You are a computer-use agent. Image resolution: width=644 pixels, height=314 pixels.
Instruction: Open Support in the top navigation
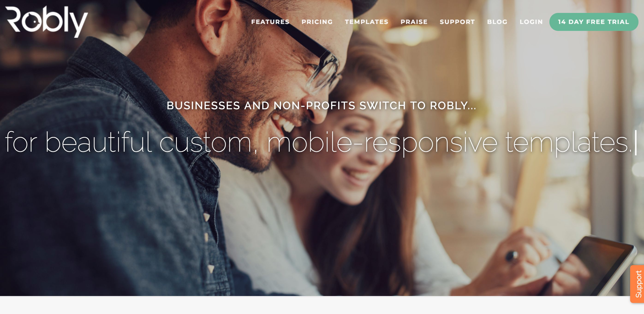[457, 22]
